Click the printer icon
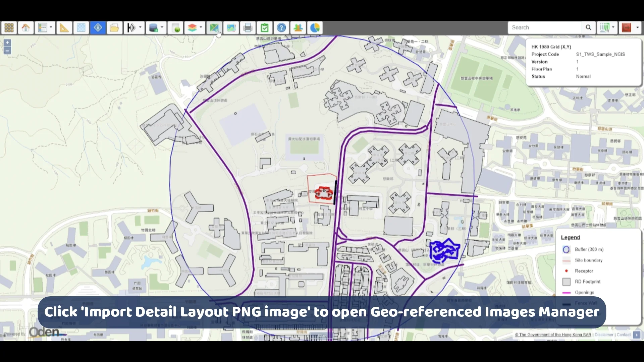This screenshot has height=362, width=644. 248,28
